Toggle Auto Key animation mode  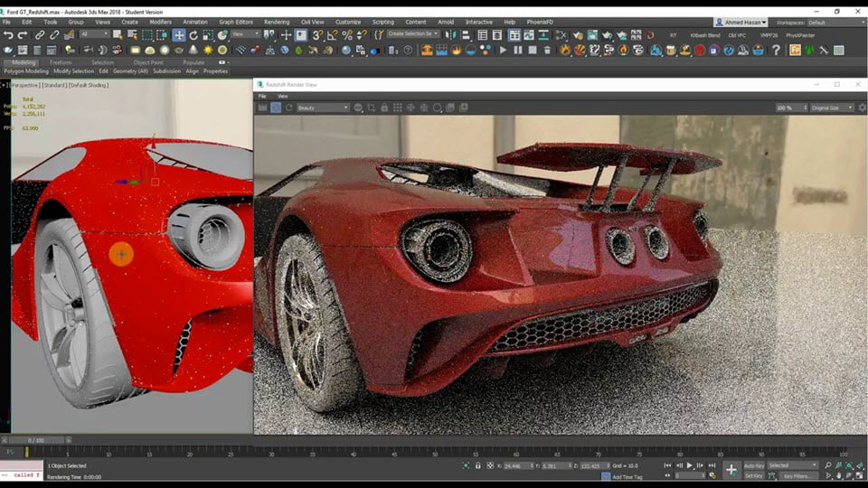coord(753,466)
